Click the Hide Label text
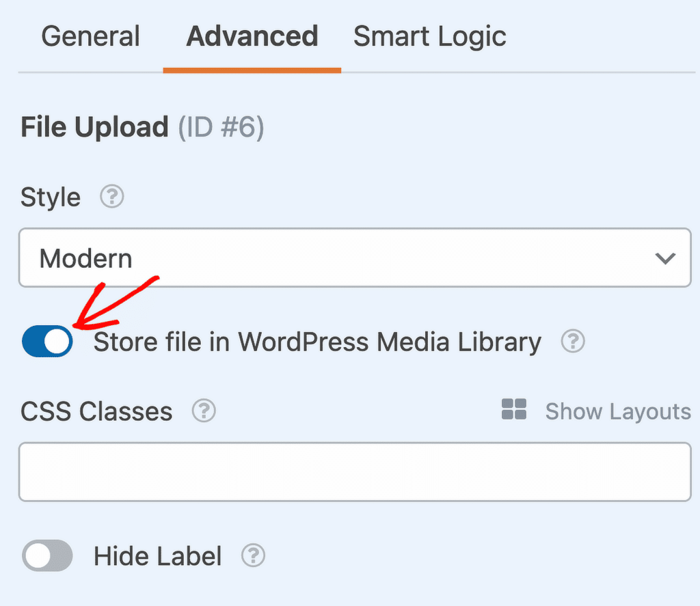The width and height of the screenshot is (700, 606). 157,556
